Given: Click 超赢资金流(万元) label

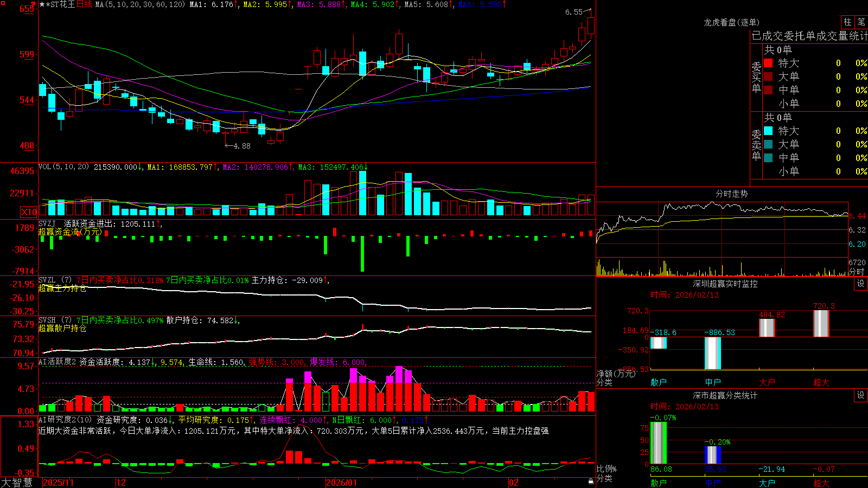Looking at the screenshot, I should 70,232.
